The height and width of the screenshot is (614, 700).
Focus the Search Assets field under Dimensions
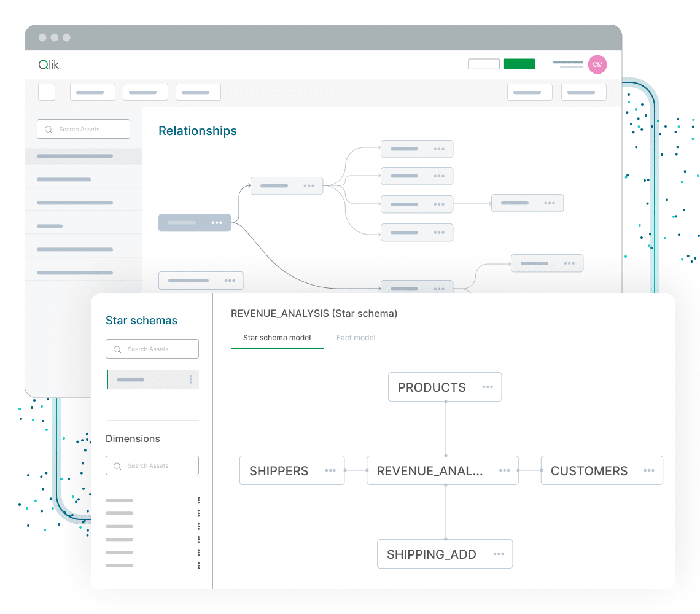point(152,465)
